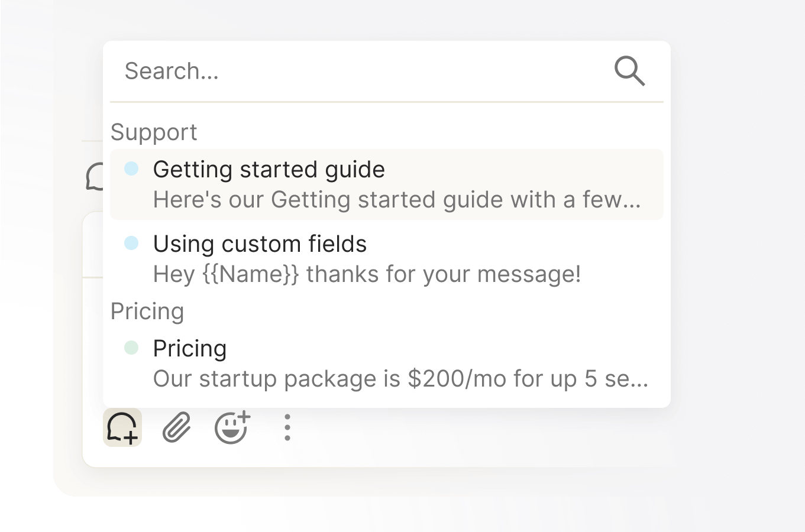Click the 'Hey {{Name}} thanks' preview text
Viewport: 805px width, 532px height.
pyautogui.click(x=367, y=274)
